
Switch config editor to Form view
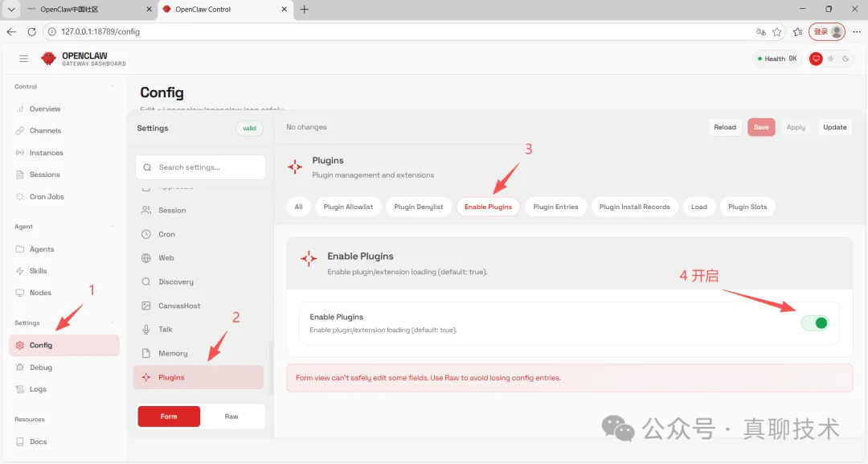(169, 417)
